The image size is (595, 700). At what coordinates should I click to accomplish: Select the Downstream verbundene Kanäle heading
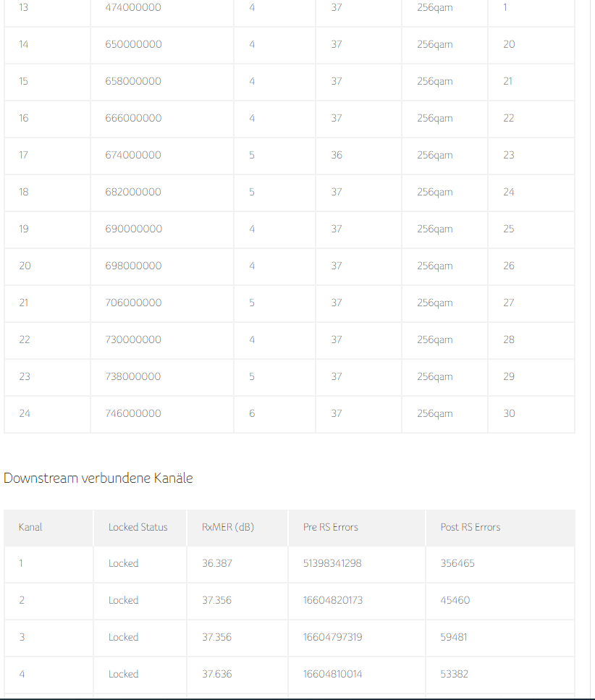tap(98, 478)
